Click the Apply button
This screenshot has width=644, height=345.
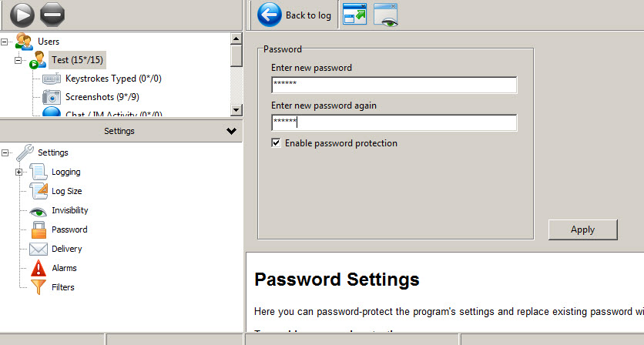tap(583, 229)
